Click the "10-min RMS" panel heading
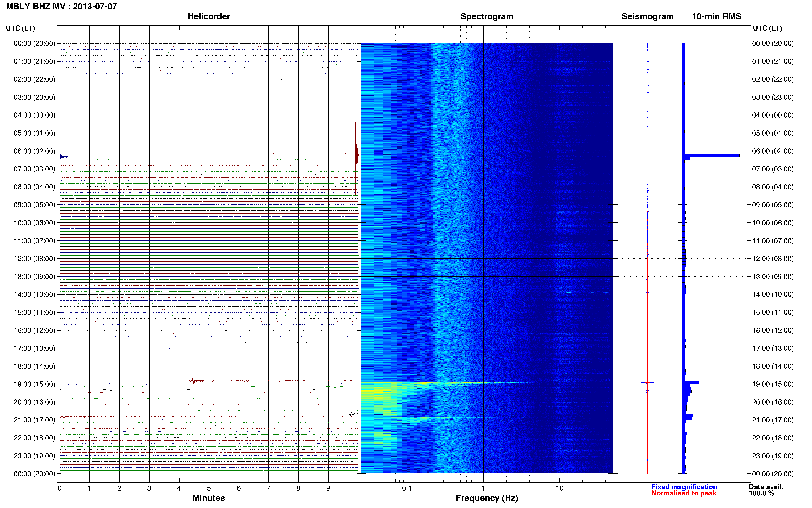Viewport: 812px width, 508px height. coord(717,16)
